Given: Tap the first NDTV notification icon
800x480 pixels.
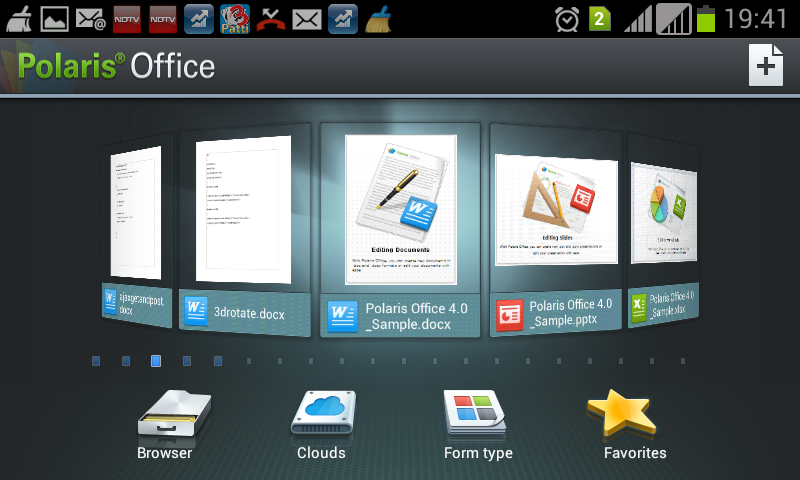Looking at the screenshot, I should [x=127, y=19].
